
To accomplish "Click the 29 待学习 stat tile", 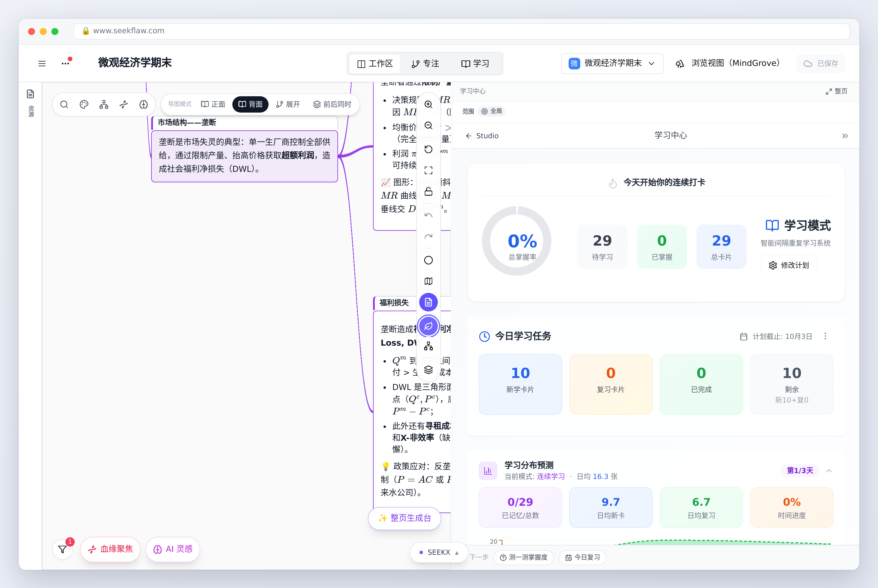I will click(x=602, y=246).
